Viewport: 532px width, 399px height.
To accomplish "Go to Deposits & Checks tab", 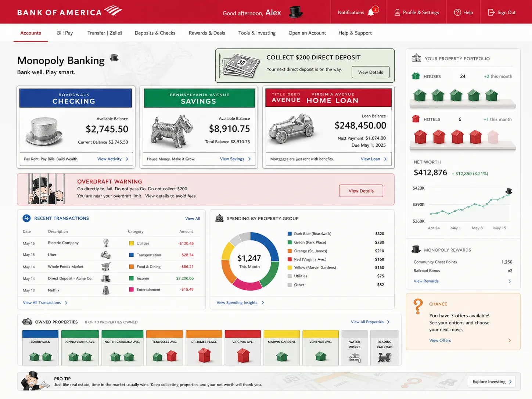I will [155, 33].
